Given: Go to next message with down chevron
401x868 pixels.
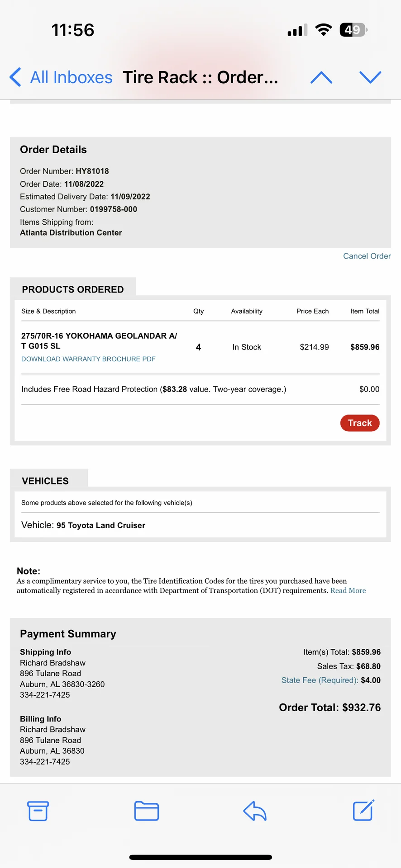Looking at the screenshot, I should tap(370, 77).
